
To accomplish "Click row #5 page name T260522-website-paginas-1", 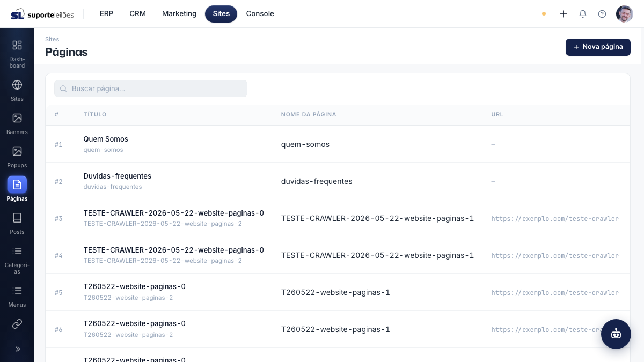I will click(335, 292).
